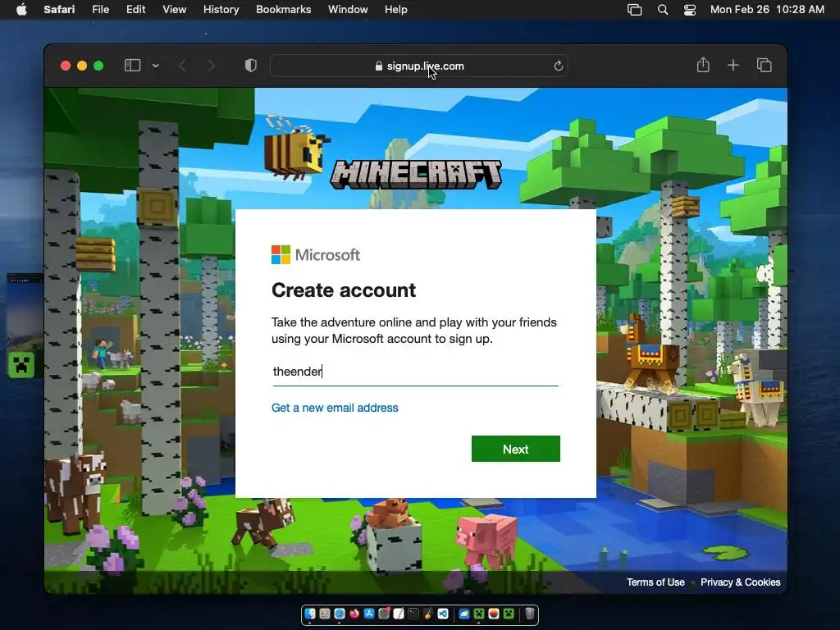Reload the current page

tap(558, 66)
